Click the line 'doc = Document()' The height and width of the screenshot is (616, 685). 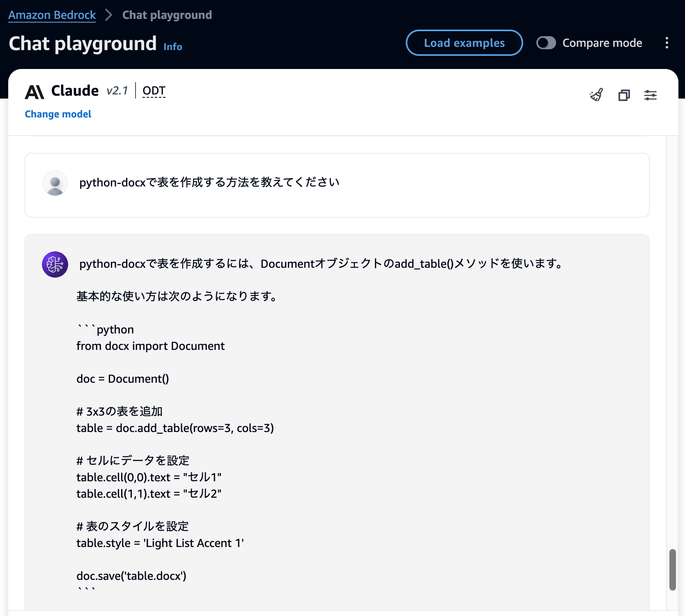pos(123,379)
